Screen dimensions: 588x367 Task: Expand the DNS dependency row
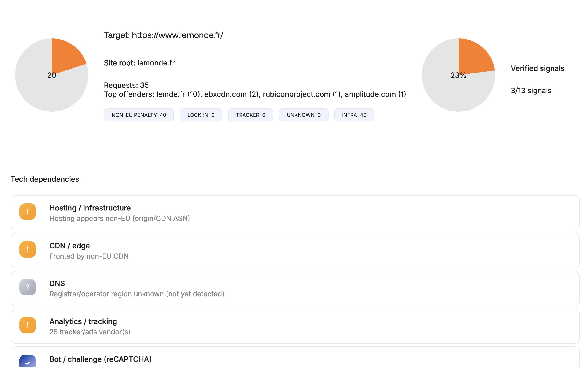click(x=295, y=289)
